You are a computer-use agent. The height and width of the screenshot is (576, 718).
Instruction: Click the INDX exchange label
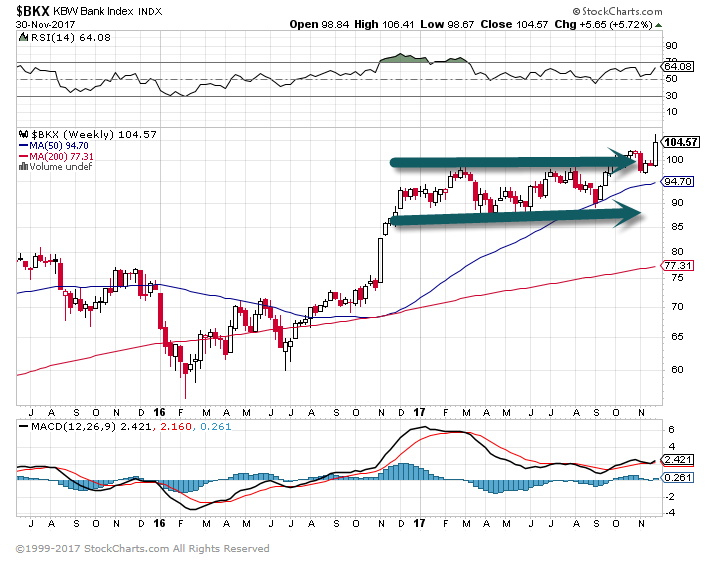(x=150, y=11)
